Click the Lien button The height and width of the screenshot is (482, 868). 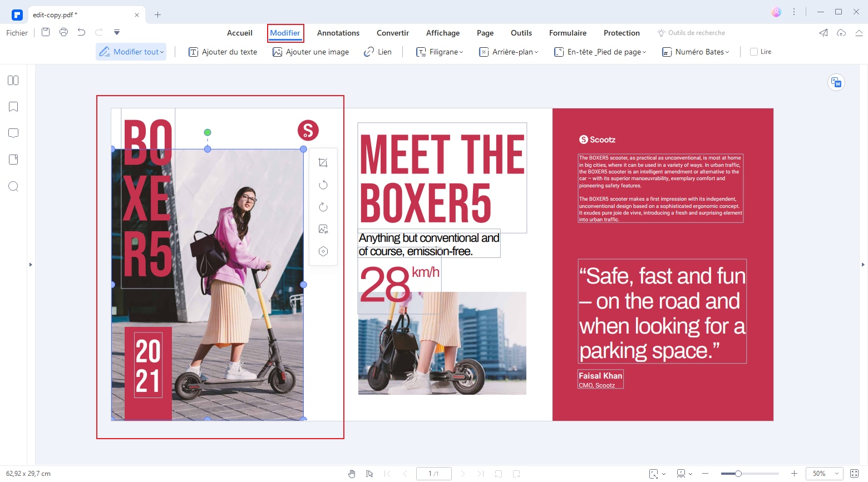click(378, 52)
